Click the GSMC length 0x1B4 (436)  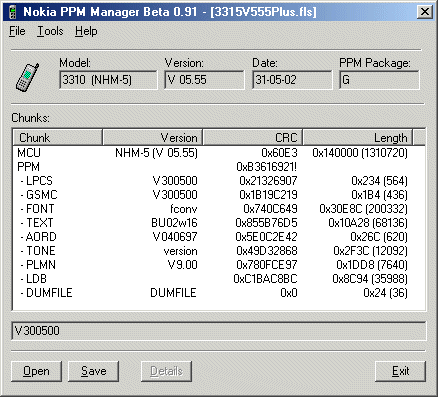click(380, 195)
